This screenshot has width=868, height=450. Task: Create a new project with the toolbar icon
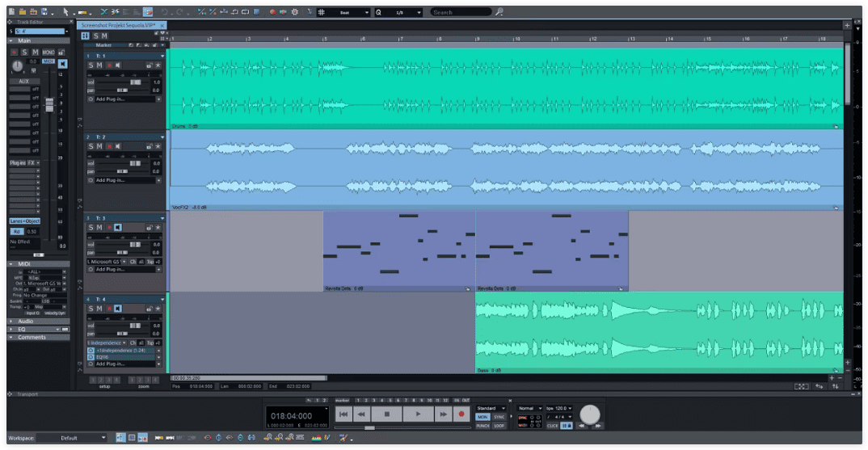point(11,11)
